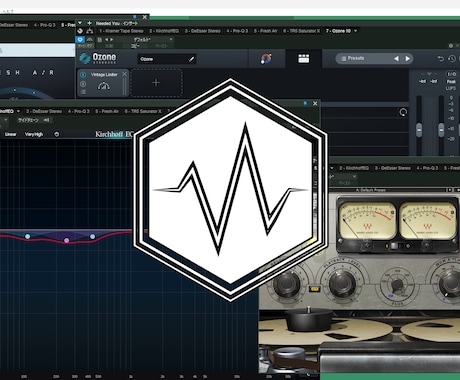Toggle the pin on the Fresh Air window
The height and width of the screenshot is (380, 460).
click(135, 16)
